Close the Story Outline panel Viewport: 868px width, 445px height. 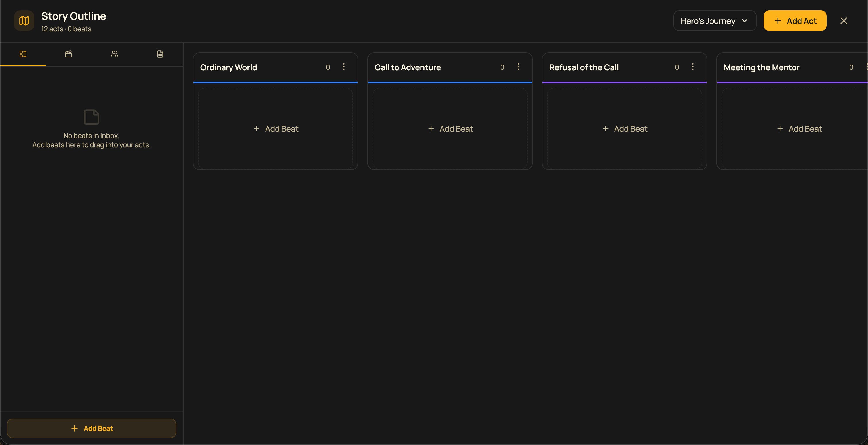coord(843,21)
